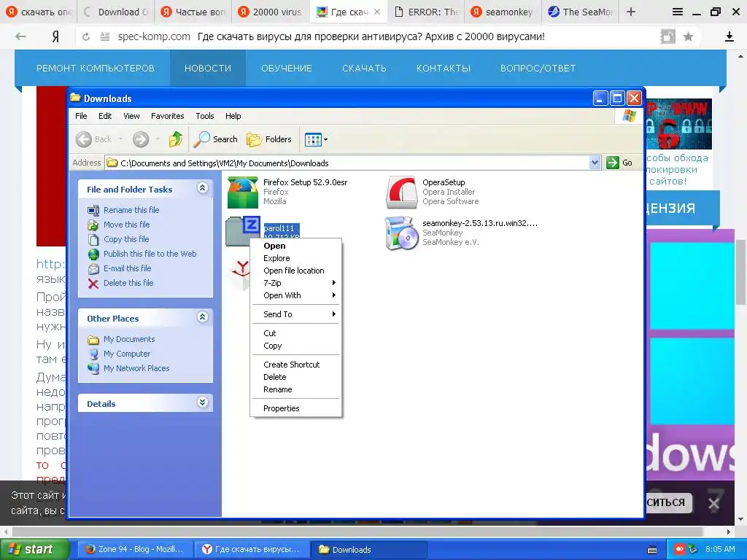The image size is (747, 560).
Task: Expand the Open With submenu
Action: coord(295,295)
